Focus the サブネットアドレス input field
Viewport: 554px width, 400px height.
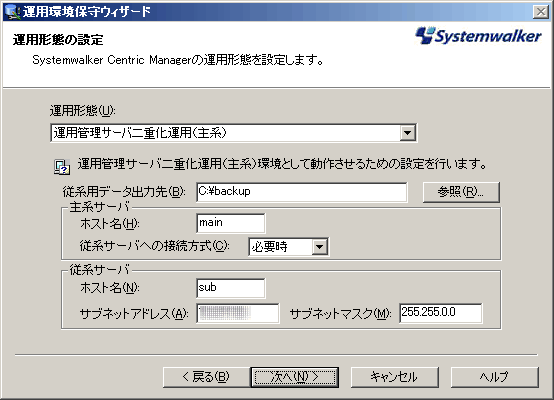tap(238, 313)
